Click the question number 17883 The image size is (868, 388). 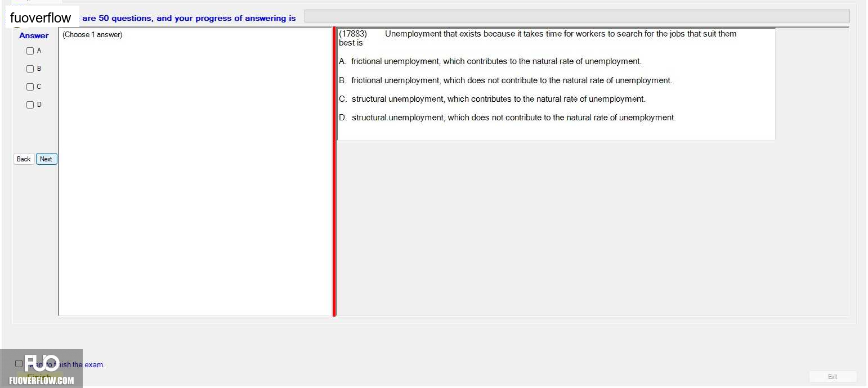(353, 34)
